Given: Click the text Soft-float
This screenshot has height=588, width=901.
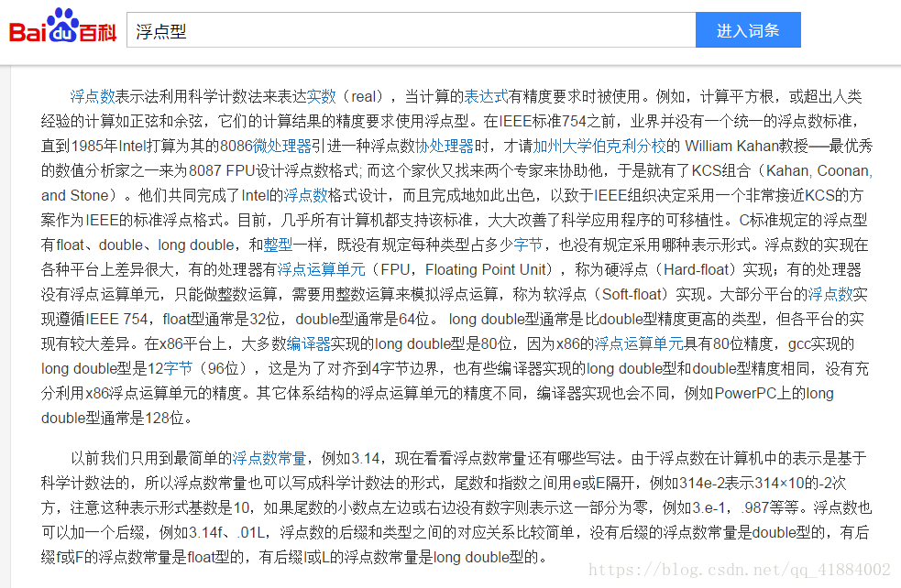Looking at the screenshot, I should 631,294.
